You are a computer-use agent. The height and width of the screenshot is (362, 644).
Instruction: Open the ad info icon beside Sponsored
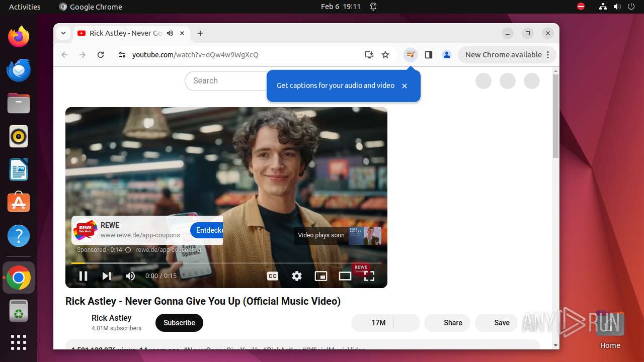(128, 250)
